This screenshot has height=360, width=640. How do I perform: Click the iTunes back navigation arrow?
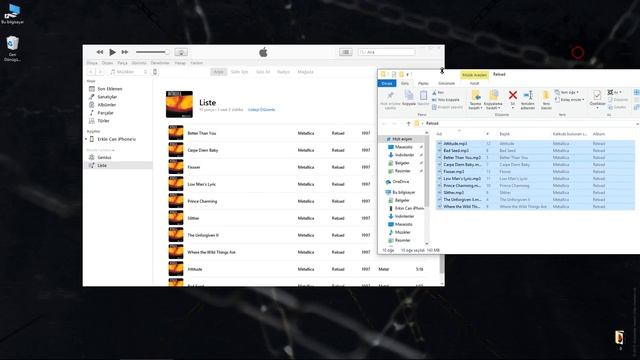[91, 72]
